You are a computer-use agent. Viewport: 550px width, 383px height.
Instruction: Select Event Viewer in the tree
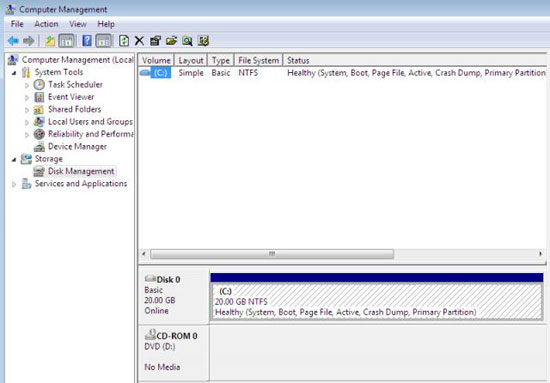tap(71, 97)
